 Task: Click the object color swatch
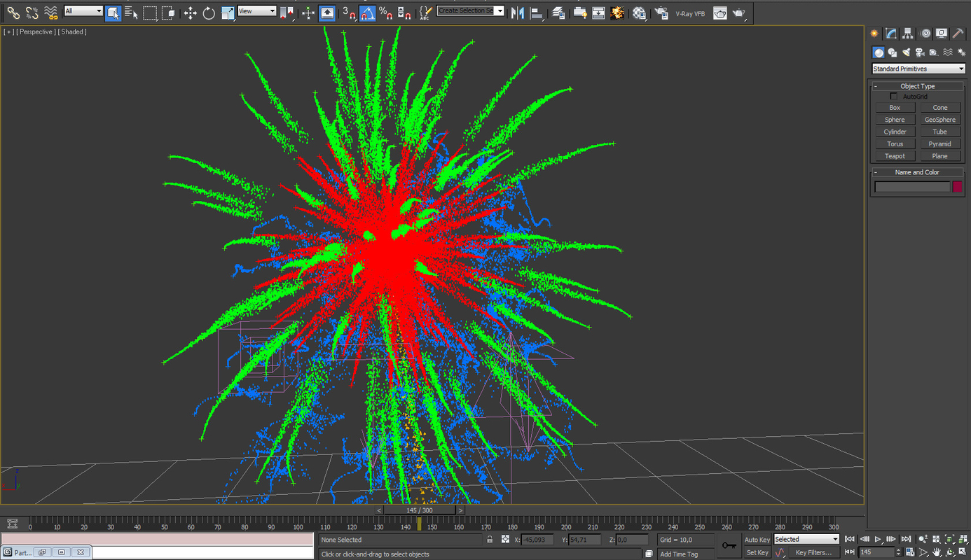(958, 186)
